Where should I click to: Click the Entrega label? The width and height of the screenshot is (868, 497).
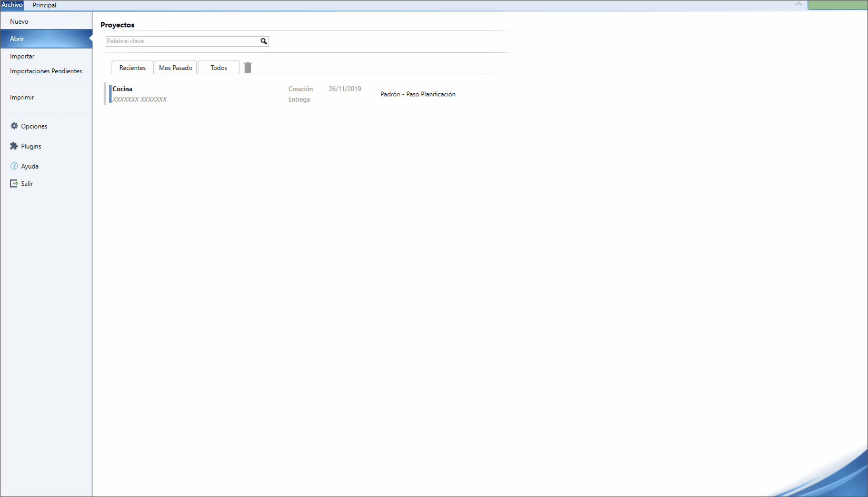coord(299,100)
